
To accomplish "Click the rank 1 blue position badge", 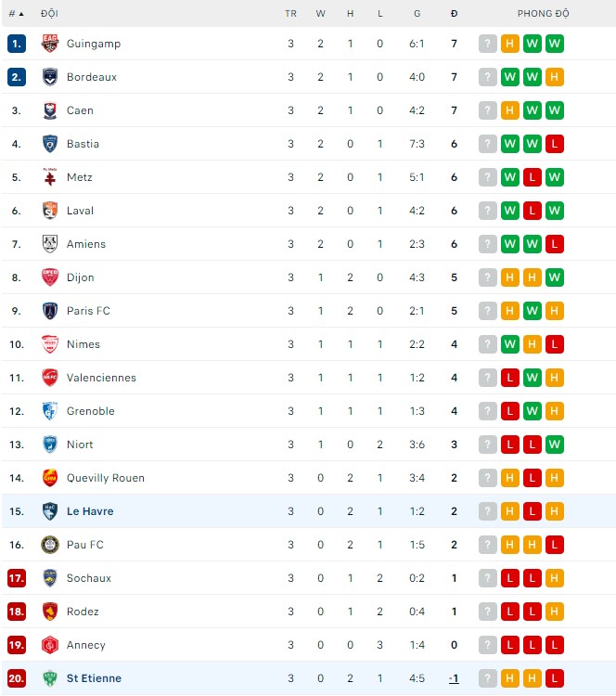I will click(16, 44).
